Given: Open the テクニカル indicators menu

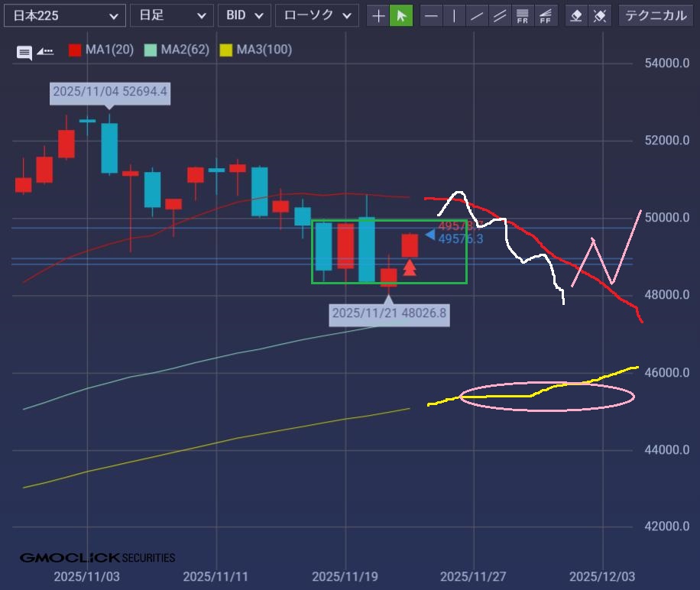Looking at the screenshot, I should tap(656, 15).
